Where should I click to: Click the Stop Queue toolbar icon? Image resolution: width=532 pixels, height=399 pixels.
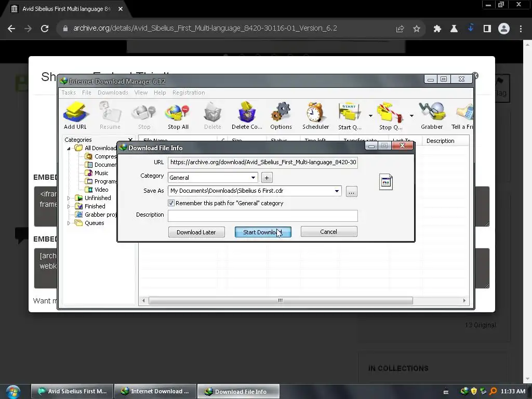click(391, 116)
